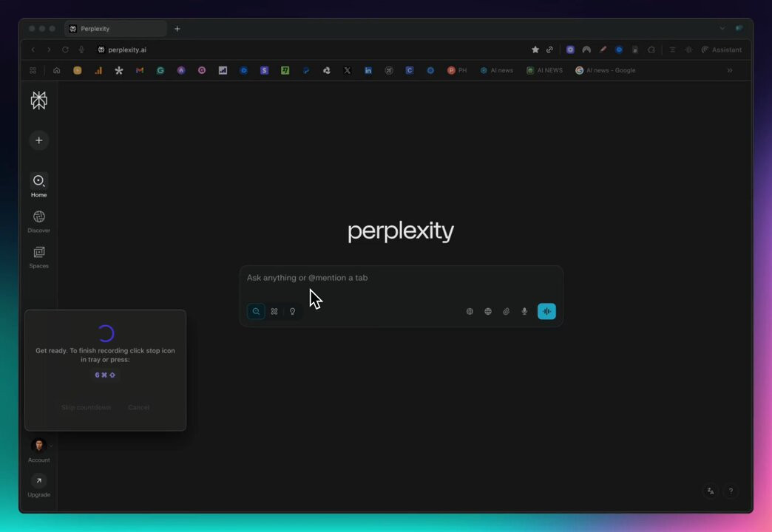772x532 pixels.
Task: Attach a file with the paperclip icon
Action: (506, 311)
